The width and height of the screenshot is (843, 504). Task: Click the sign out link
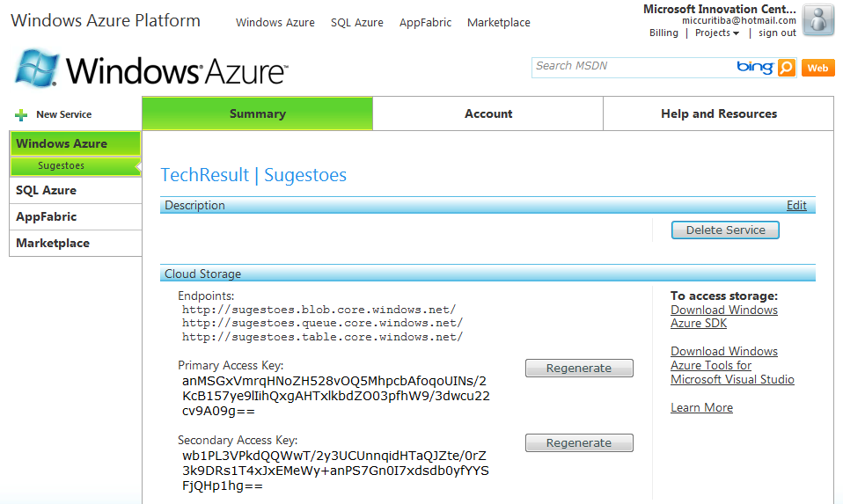[x=777, y=33]
